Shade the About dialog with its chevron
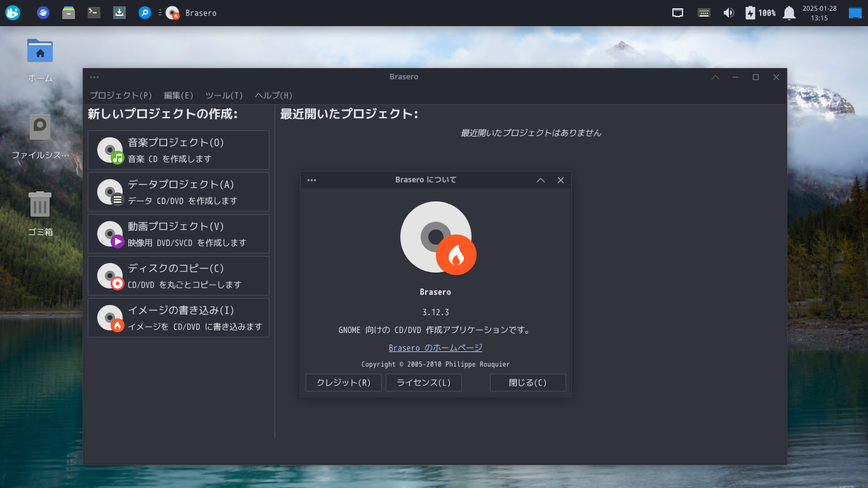This screenshot has width=868, height=488. 541,180
